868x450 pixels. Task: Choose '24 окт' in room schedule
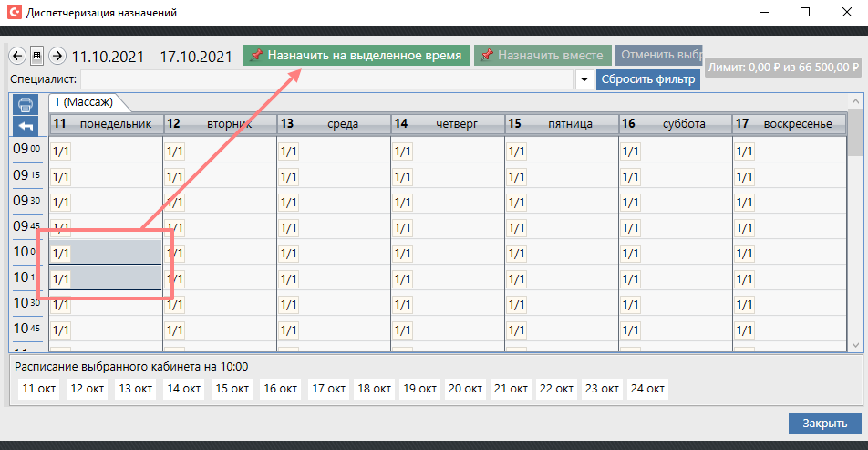[647, 389]
